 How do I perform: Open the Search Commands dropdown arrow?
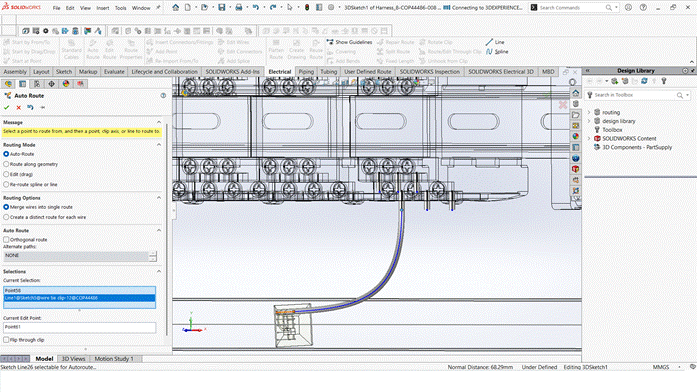[x=616, y=8]
